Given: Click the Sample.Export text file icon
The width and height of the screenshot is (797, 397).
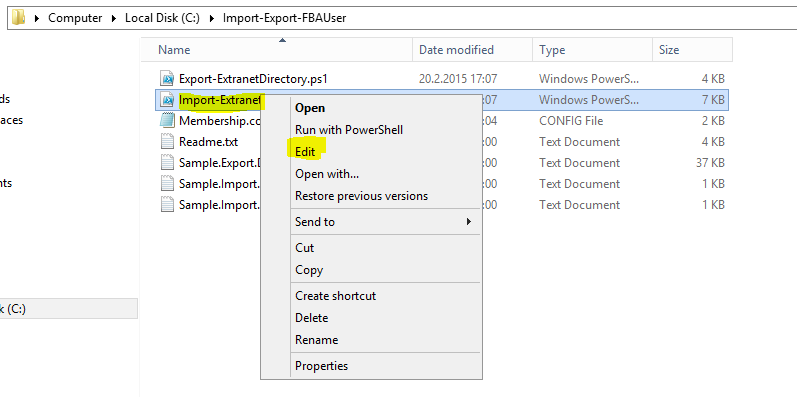Looking at the screenshot, I should click(x=167, y=163).
